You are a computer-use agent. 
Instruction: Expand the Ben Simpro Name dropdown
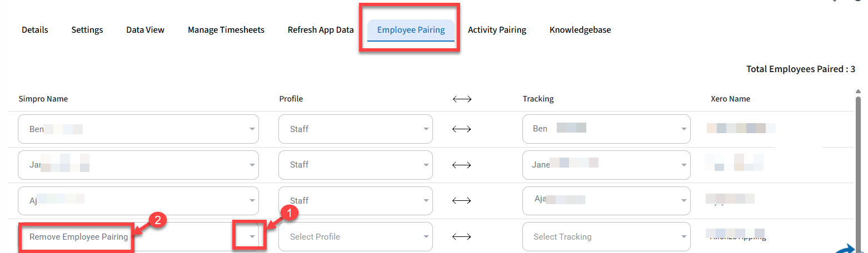138,129
